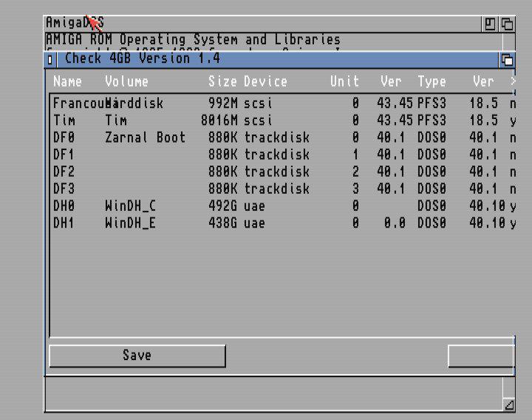Click the AmigaDOS window zoom gadget
Image resolution: width=532 pixels, height=420 pixels.
[490, 24]
